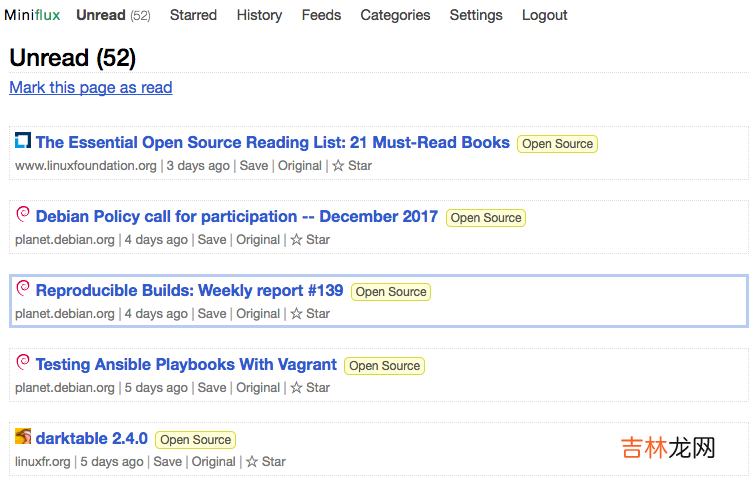Click Open Source category tag on Debian Policy

tap(486, 218)
